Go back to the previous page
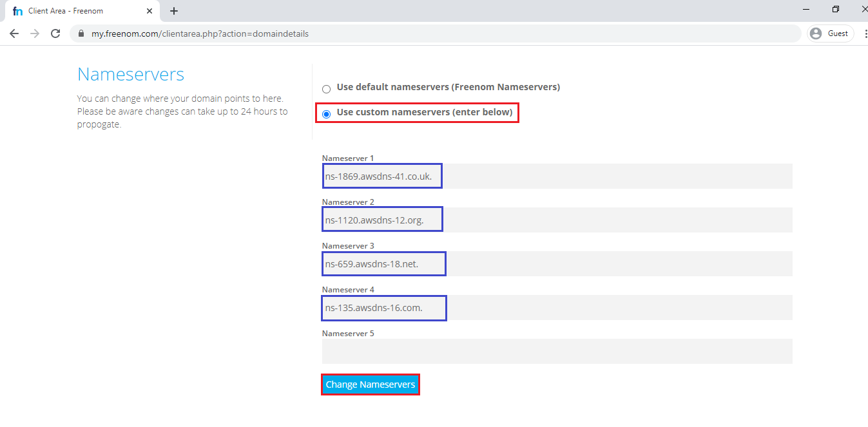Image resolution: width=868 pixels, height=427 pixels. point(14,33)
